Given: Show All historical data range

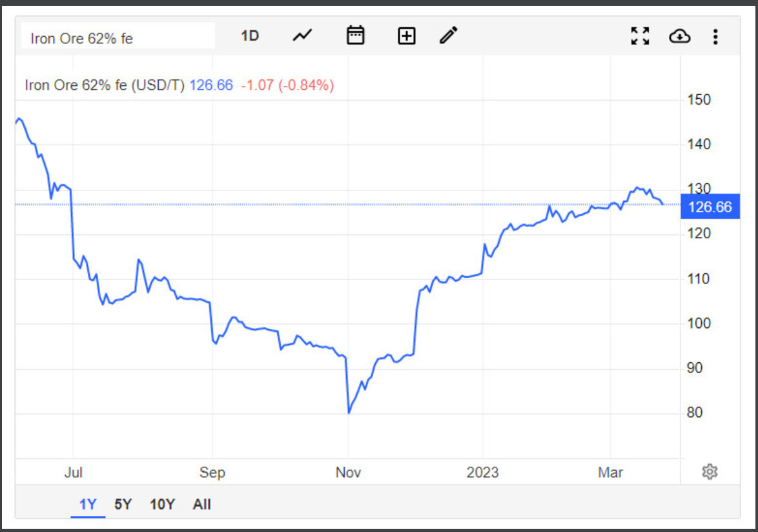Looking at the screenshot, I should click(x=201, y=504).
